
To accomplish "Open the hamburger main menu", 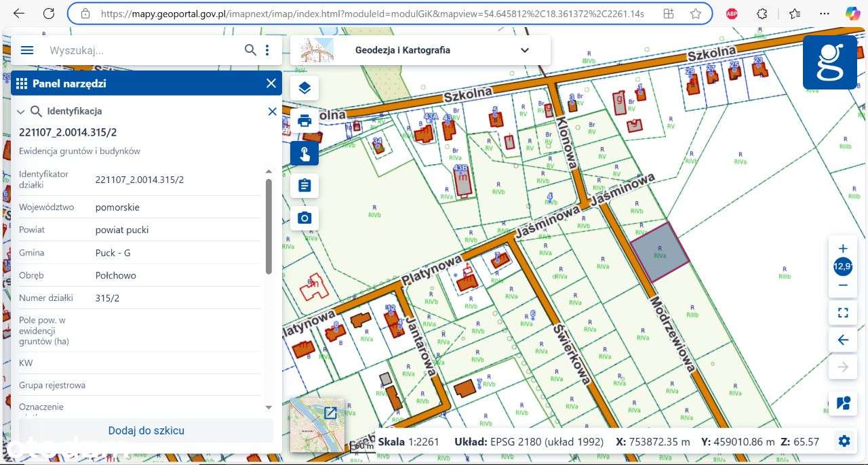I will [x=27, y=50].
